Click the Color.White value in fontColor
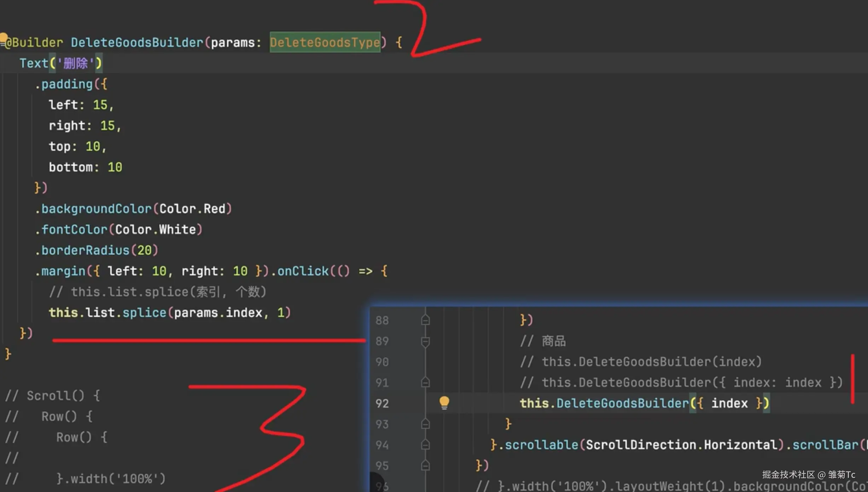868x492 pixels. (155, 230)
